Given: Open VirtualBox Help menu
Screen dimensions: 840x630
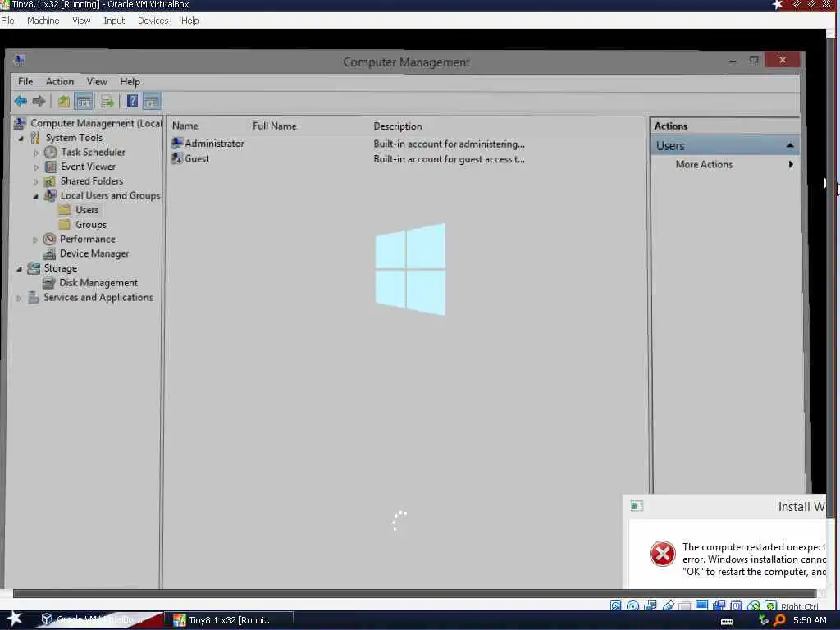Looking at the screenshot, I should 189,21.
